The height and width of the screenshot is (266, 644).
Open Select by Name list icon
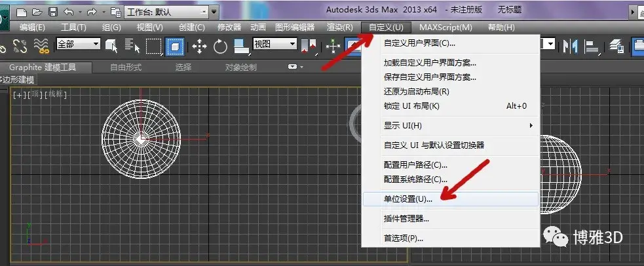click(x=132, y=46)
